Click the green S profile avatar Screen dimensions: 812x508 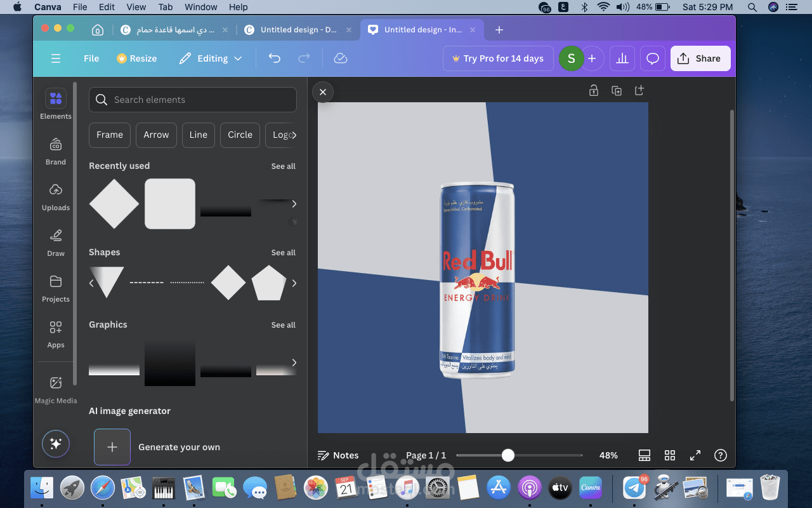click(571, 58)
